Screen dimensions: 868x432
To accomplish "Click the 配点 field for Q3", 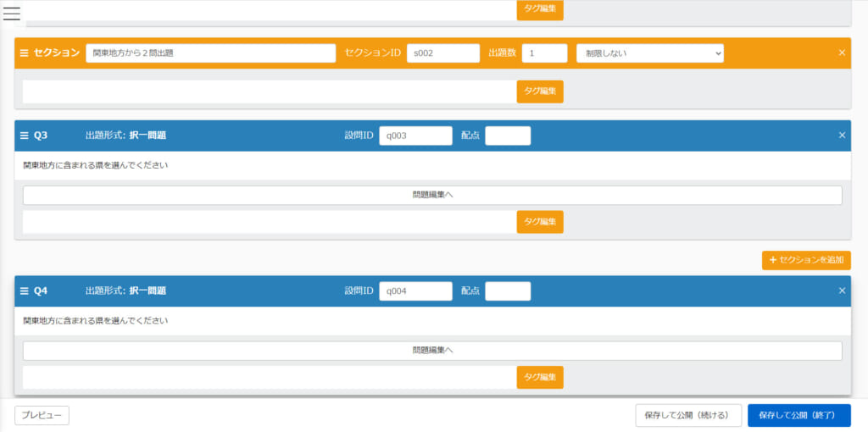I will click(x=507, y=136).
